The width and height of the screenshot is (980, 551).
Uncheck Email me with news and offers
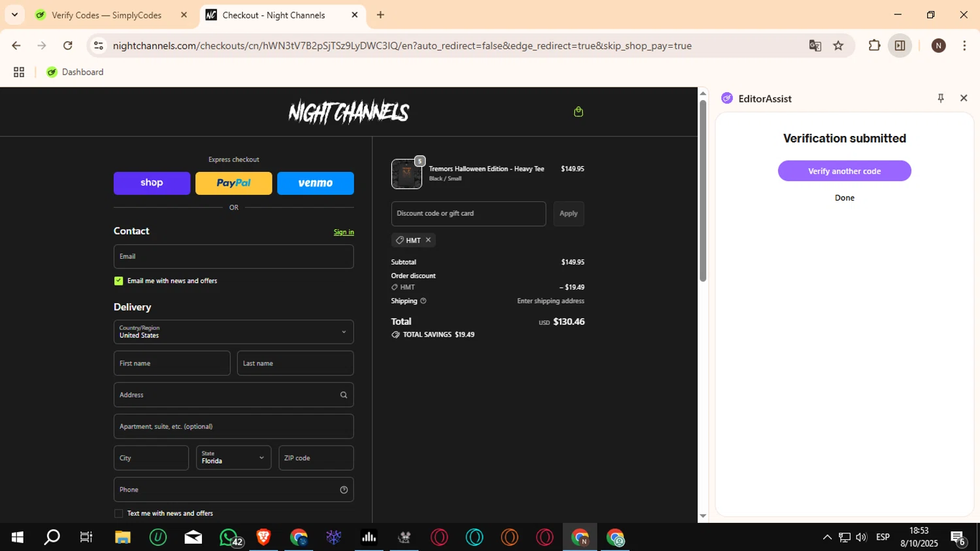pyautogui.click(x=118, y=281)
